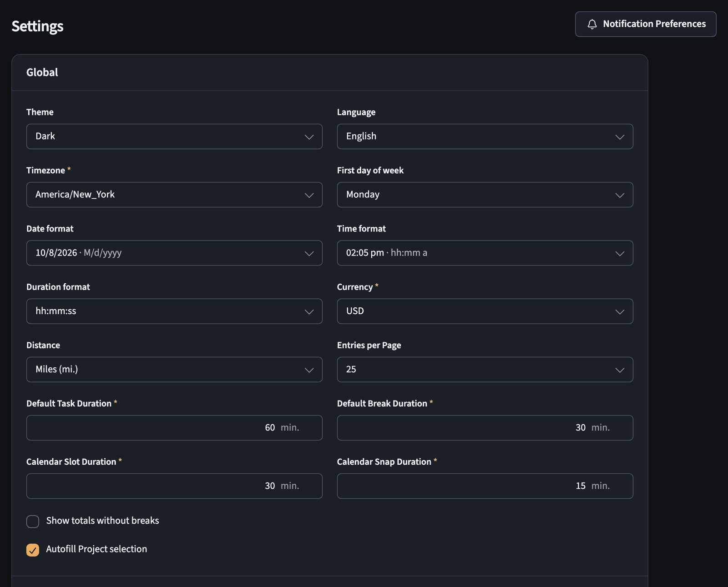Open the Distance dropdown Miles (mi.)
728x587 pixels.
[174, 369]
